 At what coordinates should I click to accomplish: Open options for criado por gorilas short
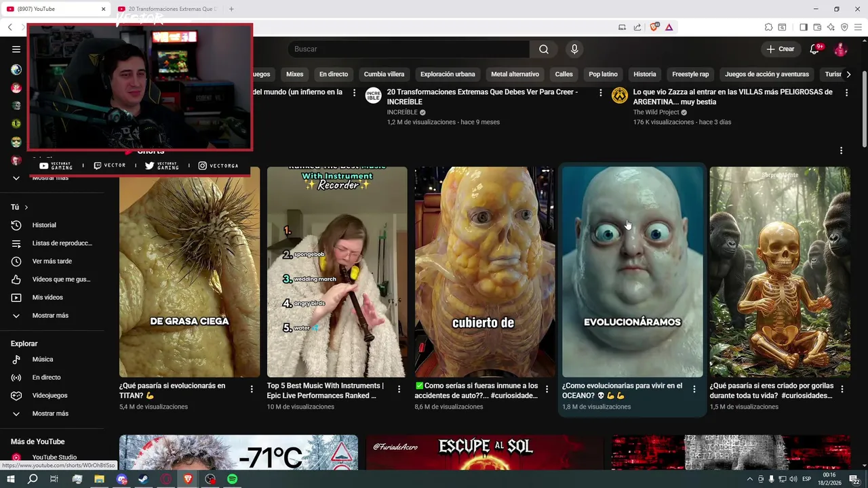(842, 389)
